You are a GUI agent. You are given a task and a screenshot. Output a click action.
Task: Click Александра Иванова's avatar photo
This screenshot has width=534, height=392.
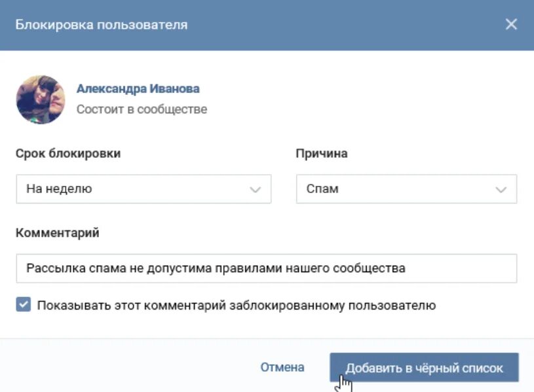coord(41,99)
